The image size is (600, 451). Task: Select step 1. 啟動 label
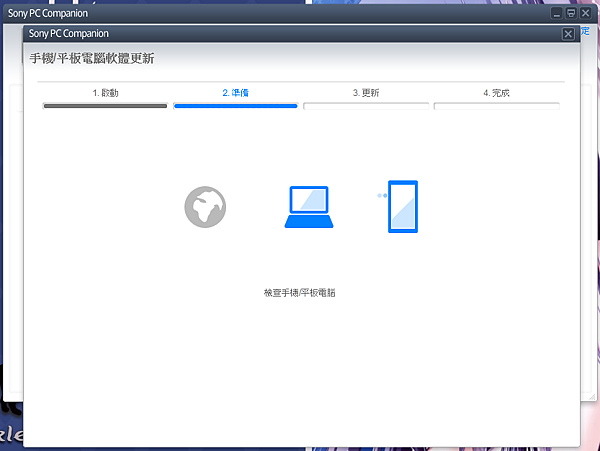[x=105, y=93]
